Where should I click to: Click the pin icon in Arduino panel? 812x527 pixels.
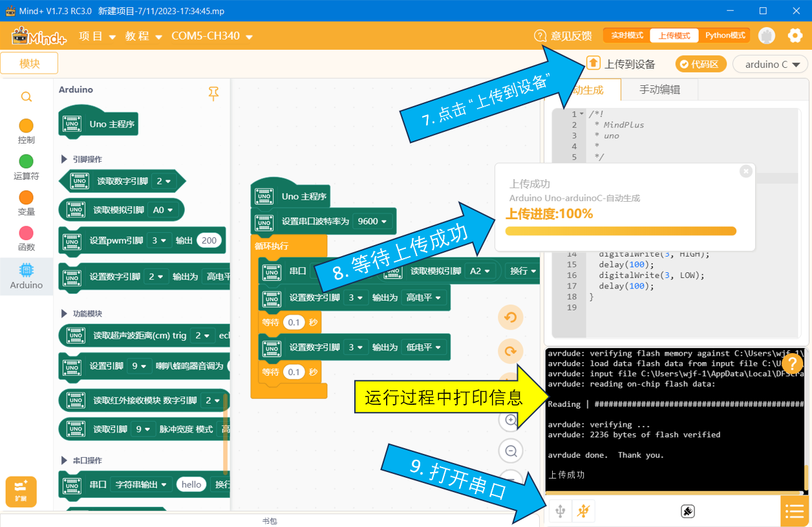pos(213,94)
